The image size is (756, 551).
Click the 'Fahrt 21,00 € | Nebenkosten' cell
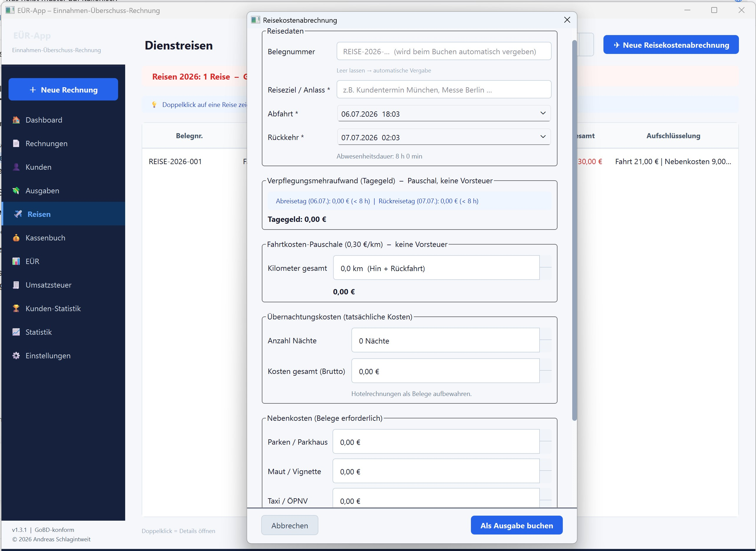[x=673, y=161]
